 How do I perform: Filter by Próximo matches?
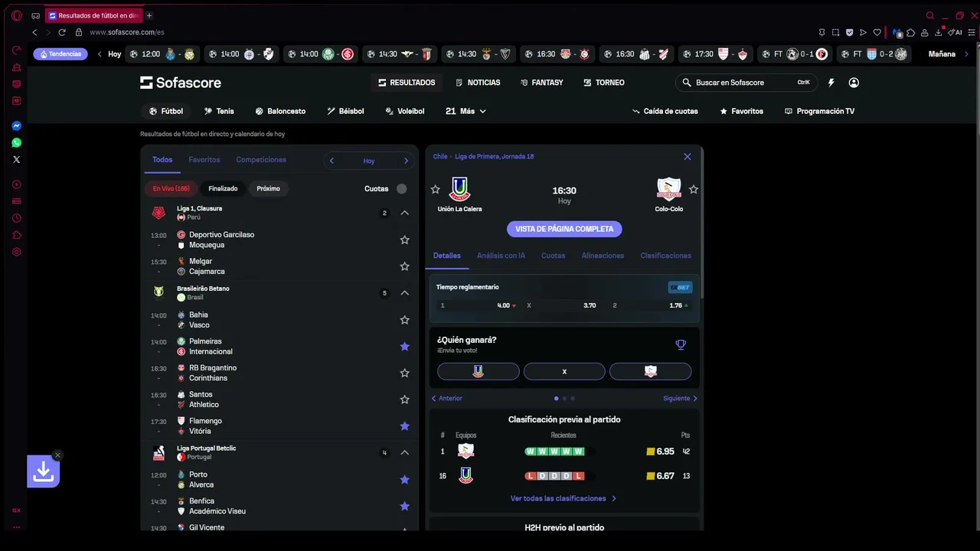click(x=268, y=188)
